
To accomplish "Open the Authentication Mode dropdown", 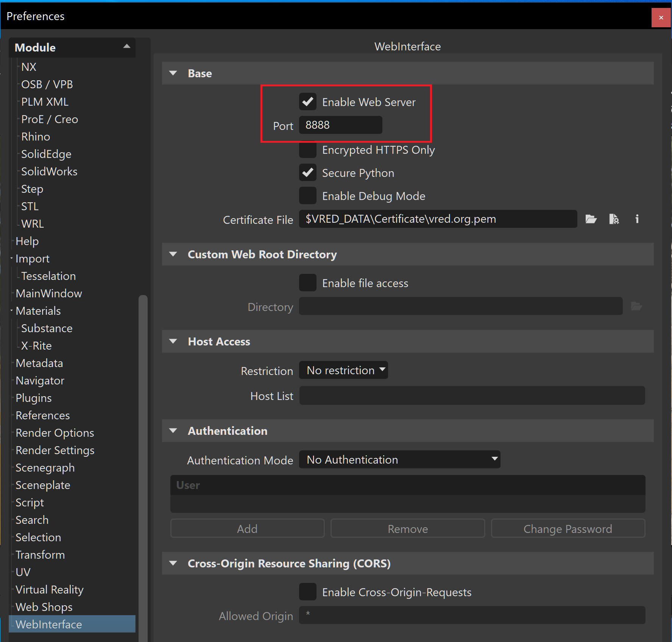I will click(x=399, y=459).
